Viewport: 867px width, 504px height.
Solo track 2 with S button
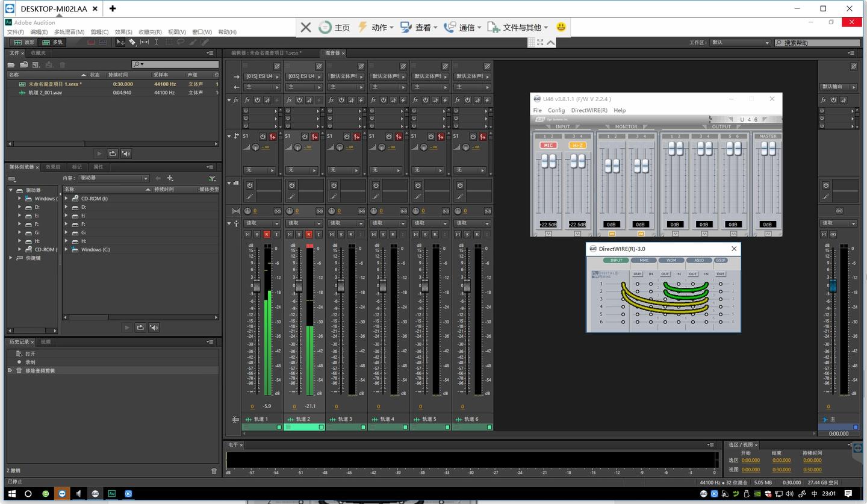(299, 234)
